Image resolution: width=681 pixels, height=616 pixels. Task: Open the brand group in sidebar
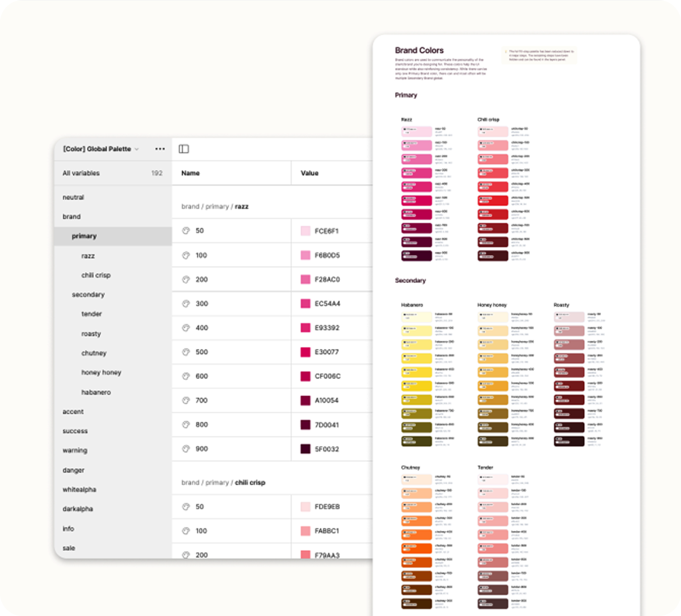(x=72, y=217)
